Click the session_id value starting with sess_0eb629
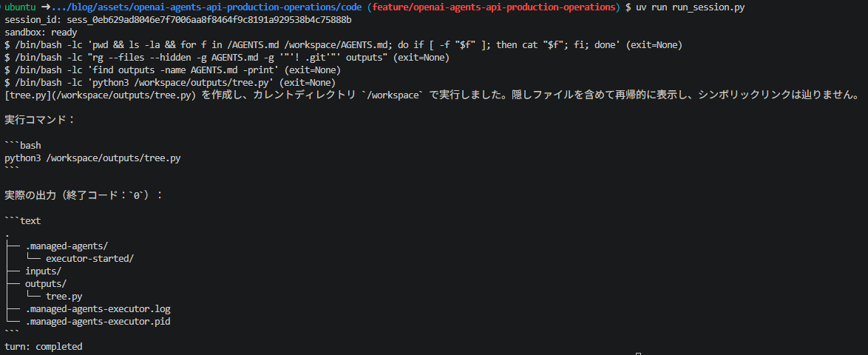This screenshot has height=355, width=868. (x=209, y=19)
